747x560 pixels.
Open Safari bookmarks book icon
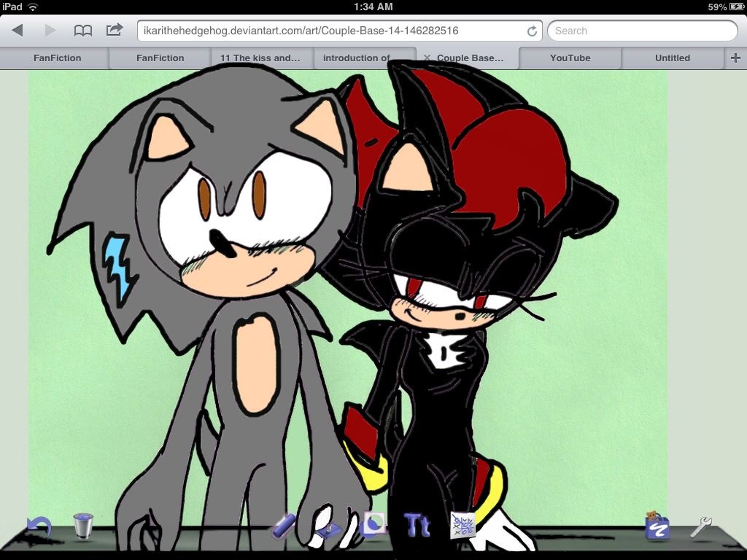[x=83, y=31]
